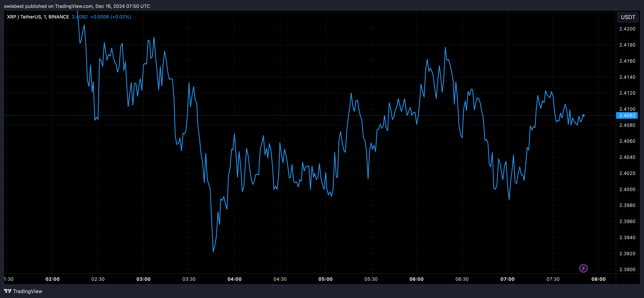Click the 2.3920 price axis label
Screen dimensions: 644x298
[x=627, y=253]
